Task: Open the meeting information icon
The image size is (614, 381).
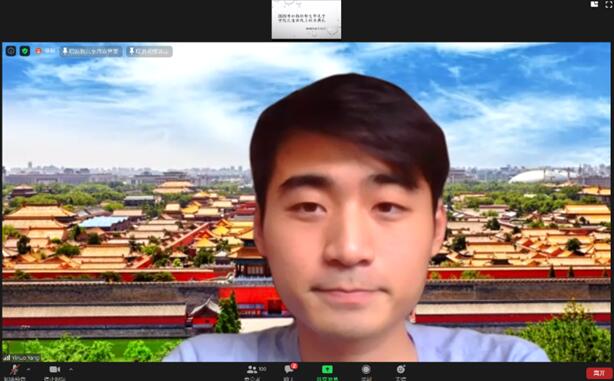Action: tap(11, 51)
